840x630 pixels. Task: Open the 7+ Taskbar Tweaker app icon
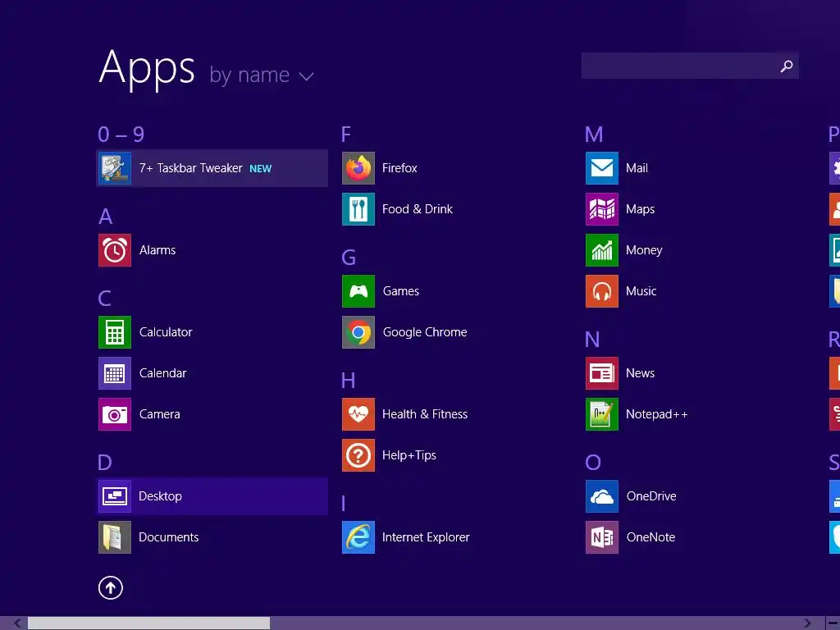click(115, 168)
